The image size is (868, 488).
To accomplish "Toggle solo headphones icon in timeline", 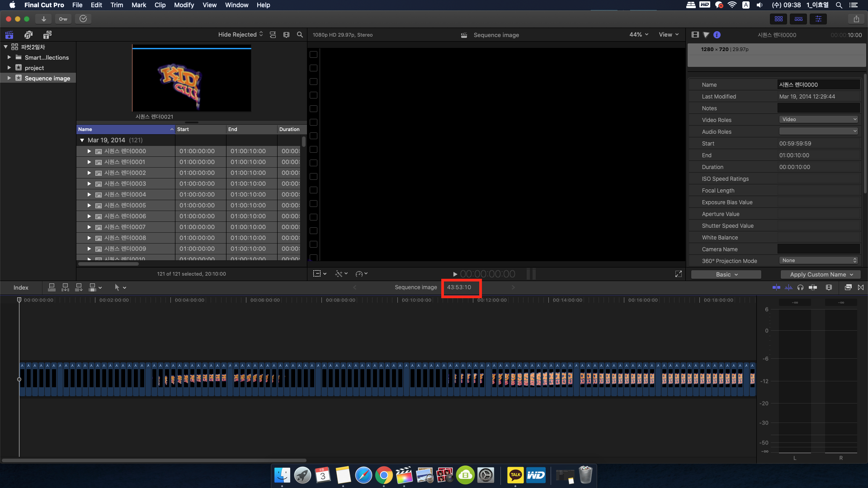I will coord(801,287).
